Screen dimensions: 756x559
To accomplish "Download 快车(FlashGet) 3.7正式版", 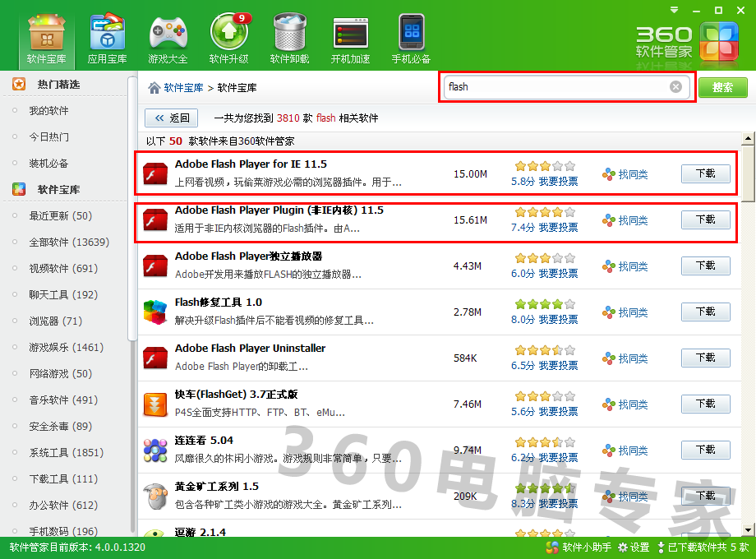I will pyautogui.click(x=705, y=404).
